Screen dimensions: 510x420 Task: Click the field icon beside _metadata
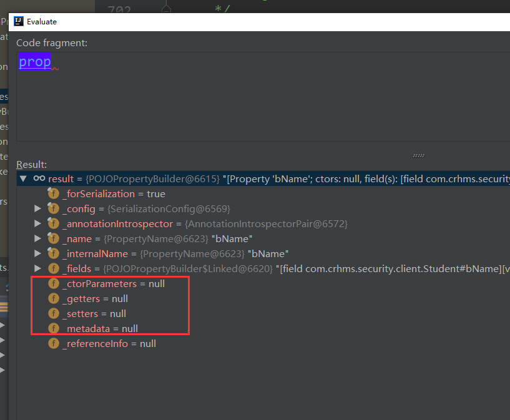click(x=53, y=328)
